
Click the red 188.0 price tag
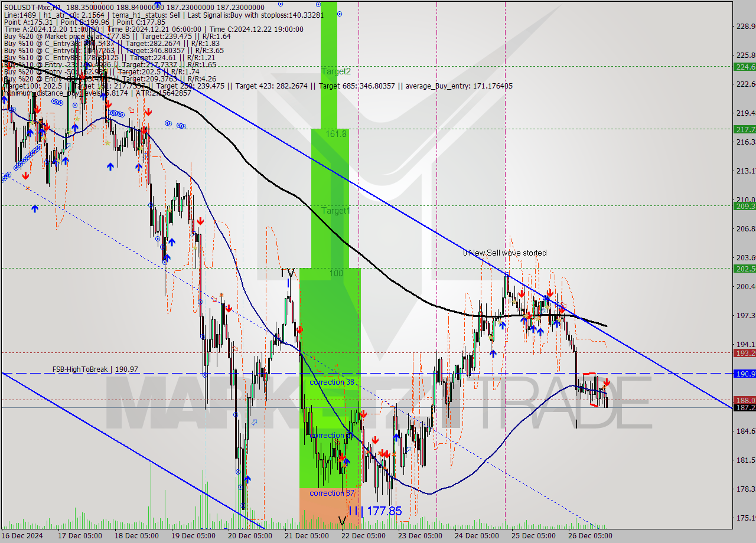pyautogui.click(x=744, y=400)
